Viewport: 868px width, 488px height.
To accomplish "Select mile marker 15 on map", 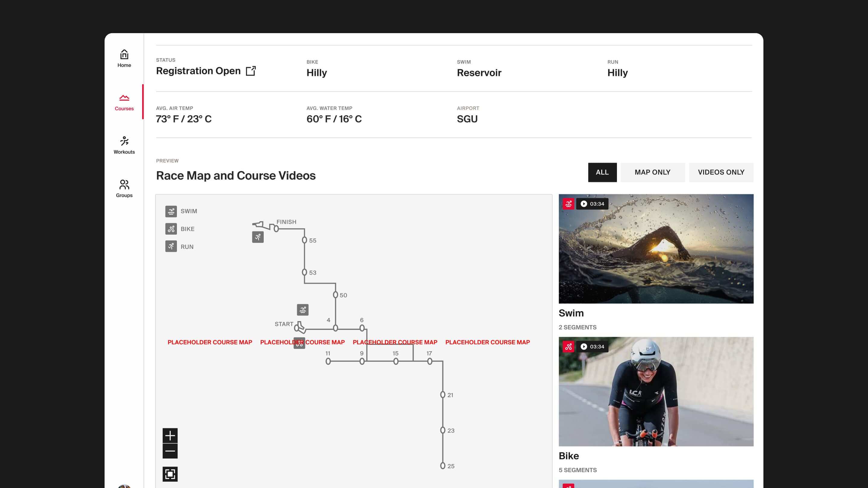I will point(396,361).
